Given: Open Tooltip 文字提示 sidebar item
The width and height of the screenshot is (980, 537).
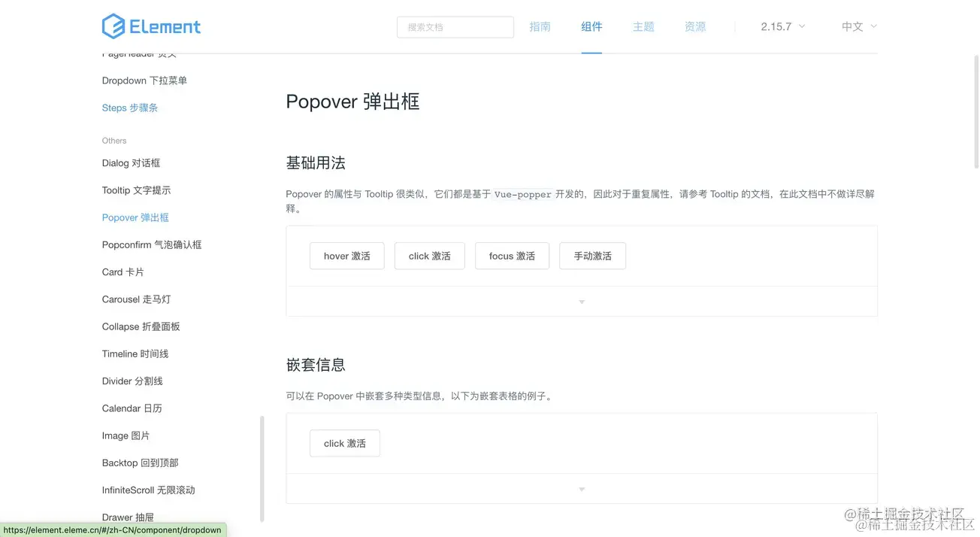Looking at the screenshot, I should click(x=136, y=190).
